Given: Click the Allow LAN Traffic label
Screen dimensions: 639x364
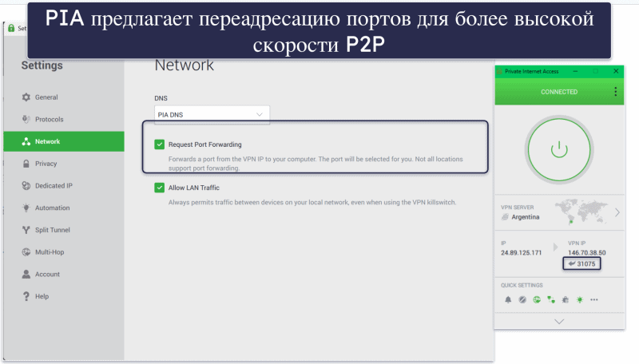Looking at the screenshot, I should (x=194, y=188).
